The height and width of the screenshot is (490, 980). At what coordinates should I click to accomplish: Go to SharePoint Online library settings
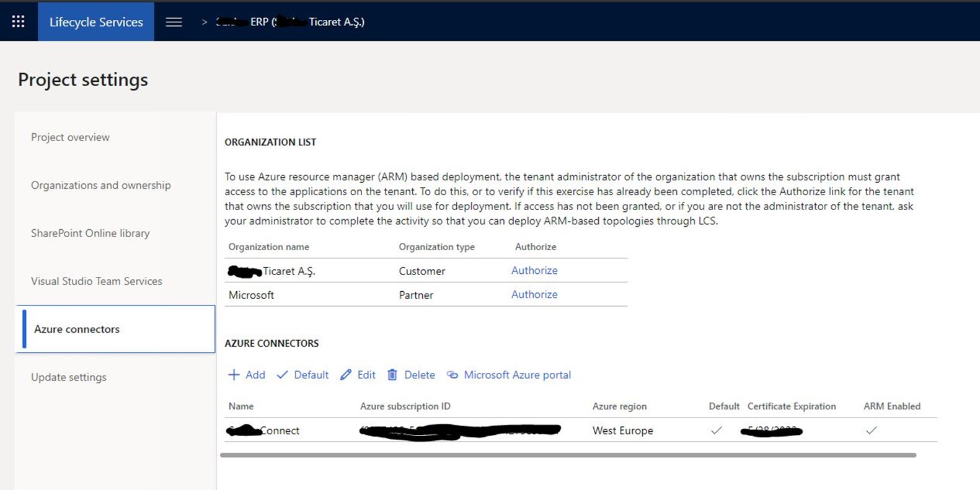[x=90, y=233]
